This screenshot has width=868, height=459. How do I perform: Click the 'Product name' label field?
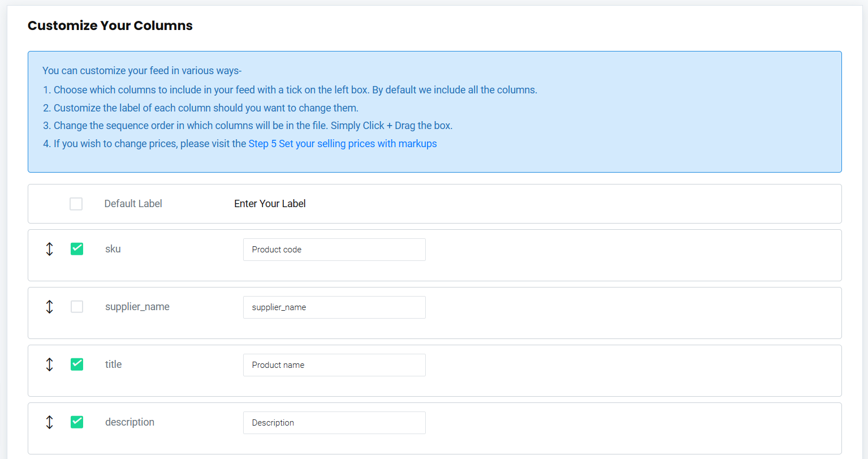[x=334, y=365]
